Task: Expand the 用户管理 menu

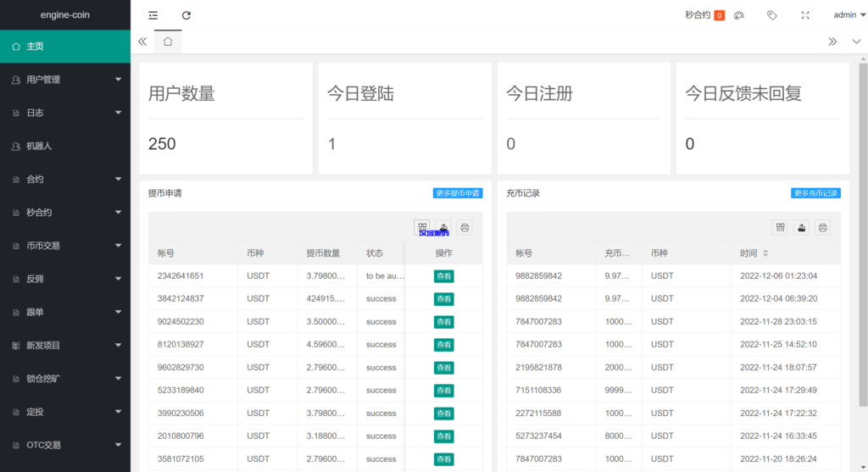Action: point(65,80)
